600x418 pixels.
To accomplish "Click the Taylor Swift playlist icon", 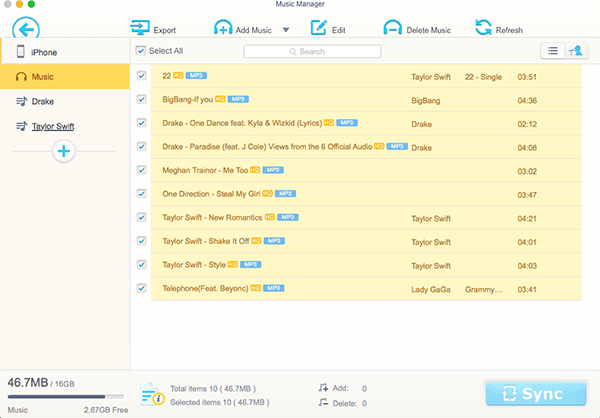I will (x=21, y=126).
